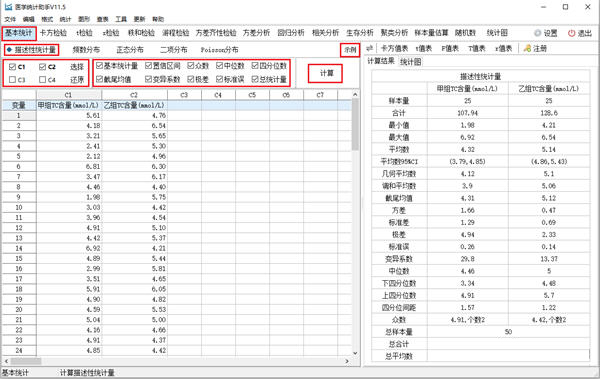This screenshot has width=600, height=379.
Task: Open the r值表 lookup table
Action: 503,48
